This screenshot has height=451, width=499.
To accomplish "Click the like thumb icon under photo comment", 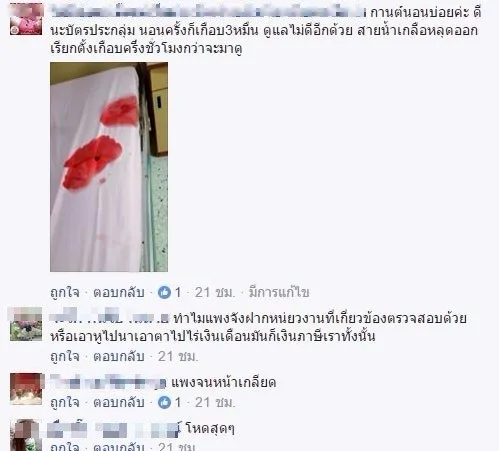I will pyautogui.click(x=164, y=292).
